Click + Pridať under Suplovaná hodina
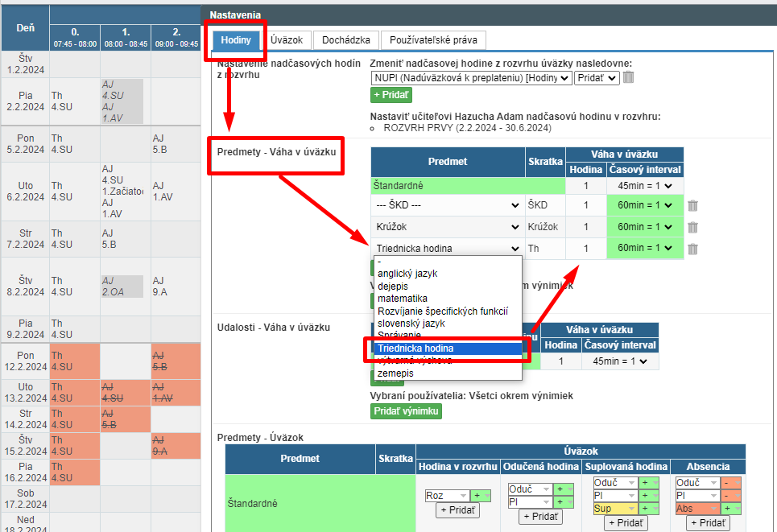Screen dimensions: 777x532 tap(626, 523)
